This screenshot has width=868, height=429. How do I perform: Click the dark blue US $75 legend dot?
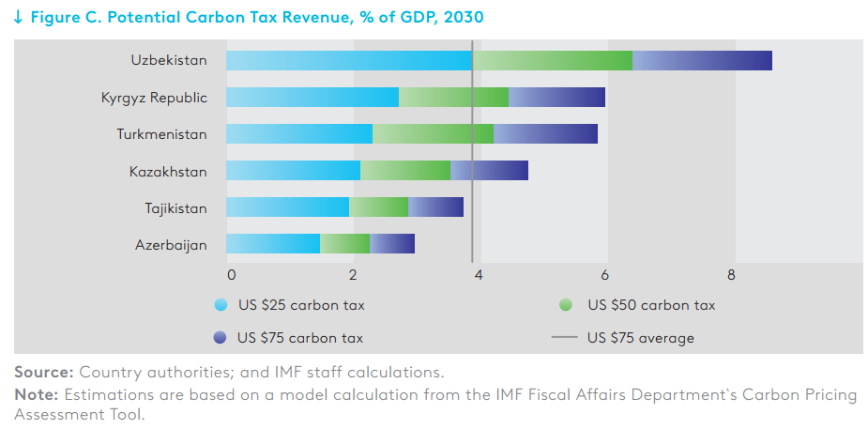221,337
